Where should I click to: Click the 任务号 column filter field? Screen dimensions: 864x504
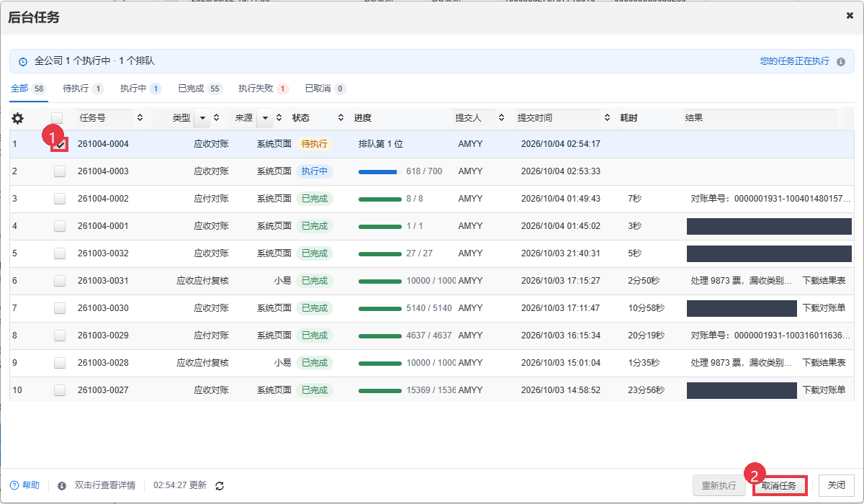[x=105, y=118]
